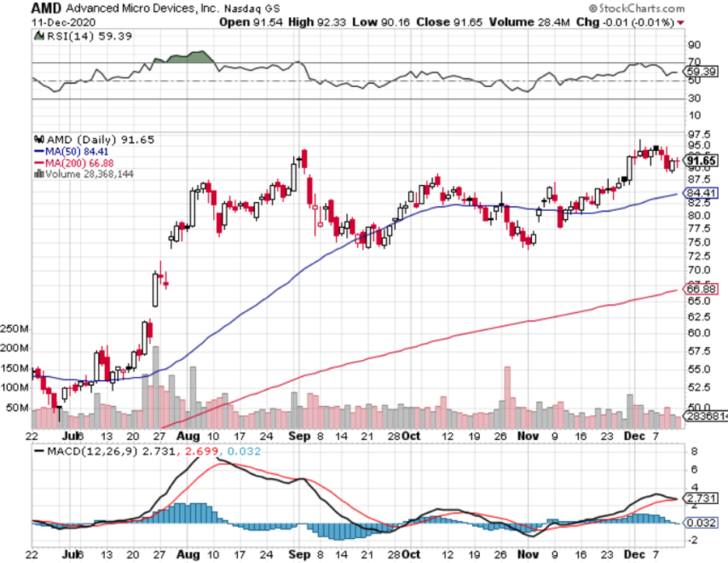
Task: Click the red down-arrow change indicator
Action: 681,23
